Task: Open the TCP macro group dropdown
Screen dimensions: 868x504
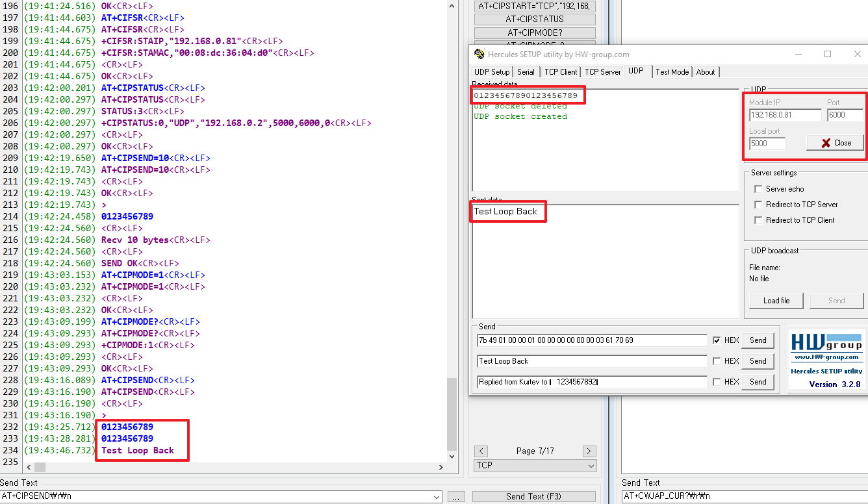Action: 535,466
